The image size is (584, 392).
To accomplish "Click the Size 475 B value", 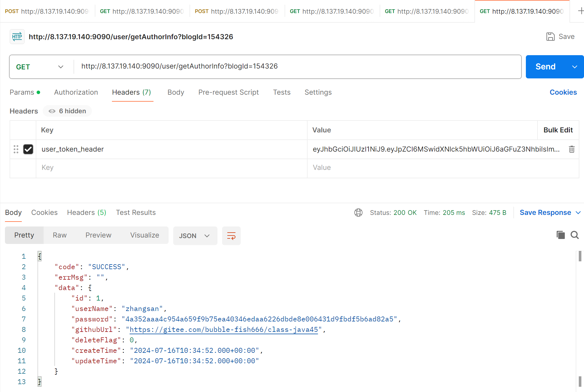I will (x=497, y=213).
